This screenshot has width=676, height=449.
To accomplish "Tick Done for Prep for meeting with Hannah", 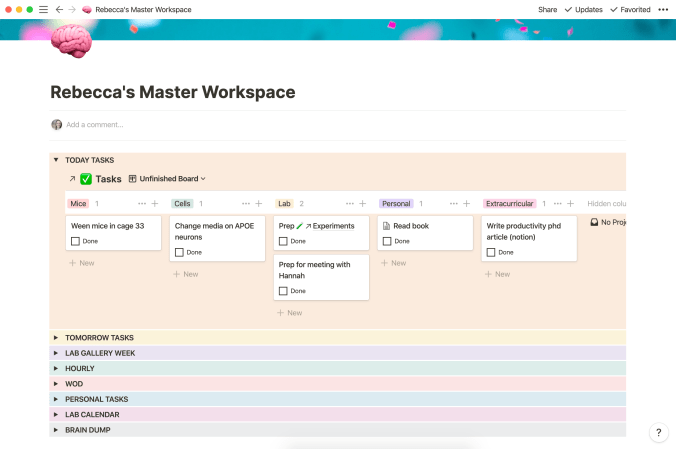I will point(283,291).
